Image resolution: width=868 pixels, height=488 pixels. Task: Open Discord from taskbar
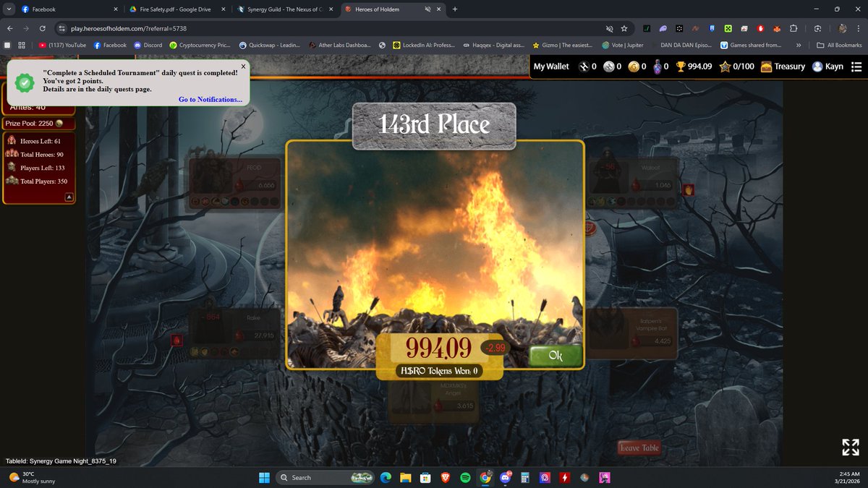(x=506, y=477)
